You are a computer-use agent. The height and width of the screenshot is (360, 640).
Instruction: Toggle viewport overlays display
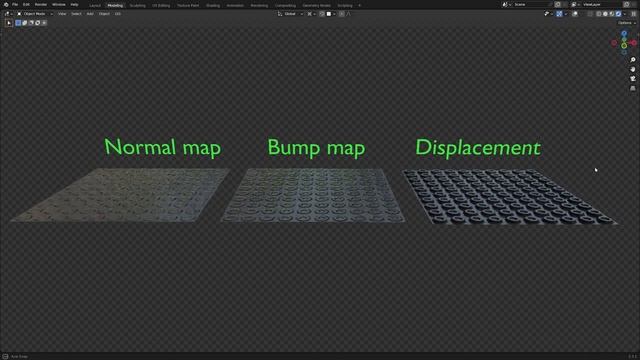[575, 14]
